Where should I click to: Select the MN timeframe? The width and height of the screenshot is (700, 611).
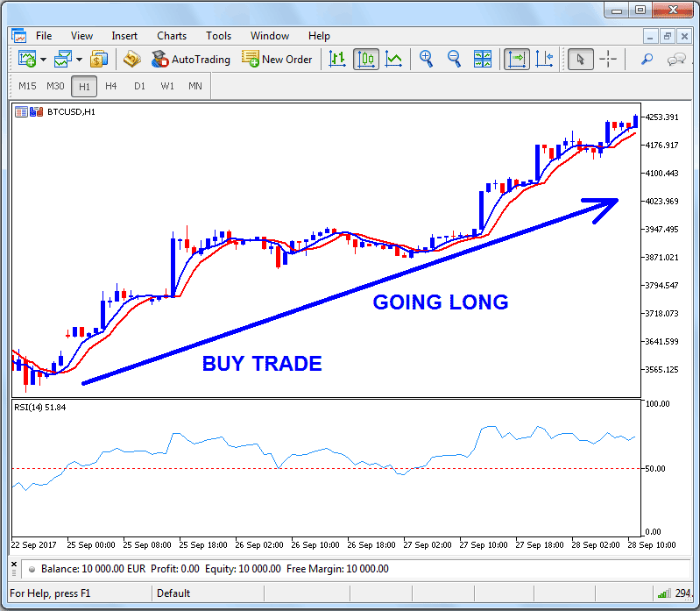point(195,86)
